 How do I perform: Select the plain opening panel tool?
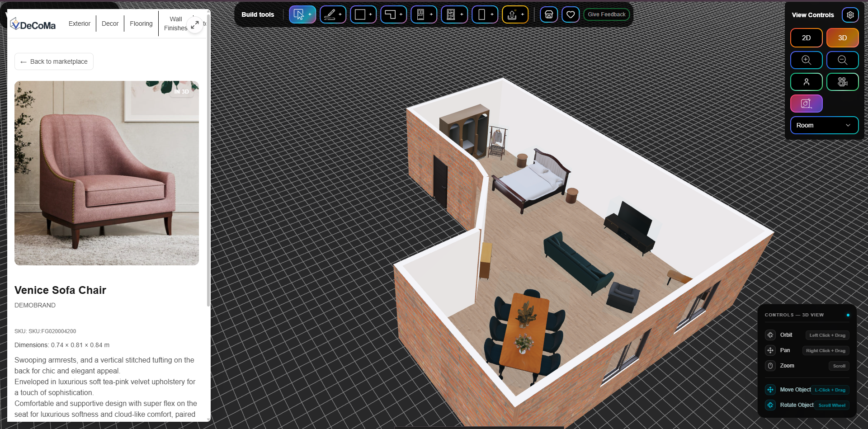485,14
